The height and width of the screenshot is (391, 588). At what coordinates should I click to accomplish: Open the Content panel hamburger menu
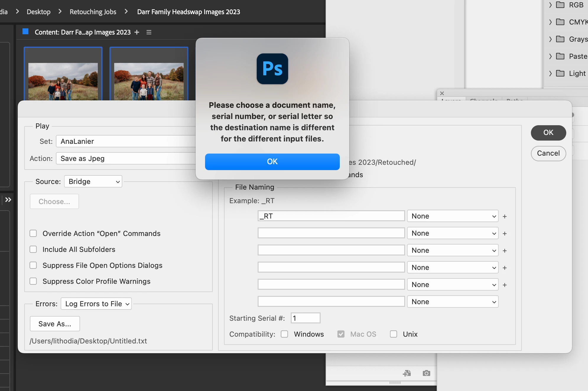[149, 32]
